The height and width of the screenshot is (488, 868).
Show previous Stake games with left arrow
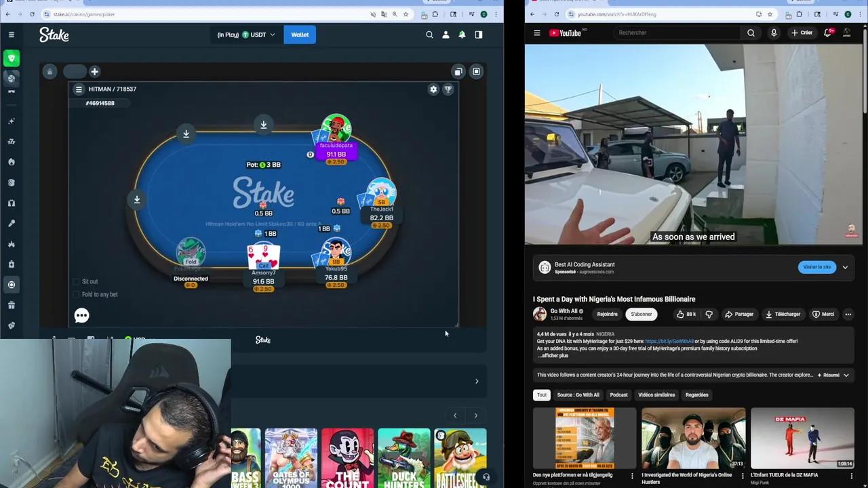(x=455, y=415)
